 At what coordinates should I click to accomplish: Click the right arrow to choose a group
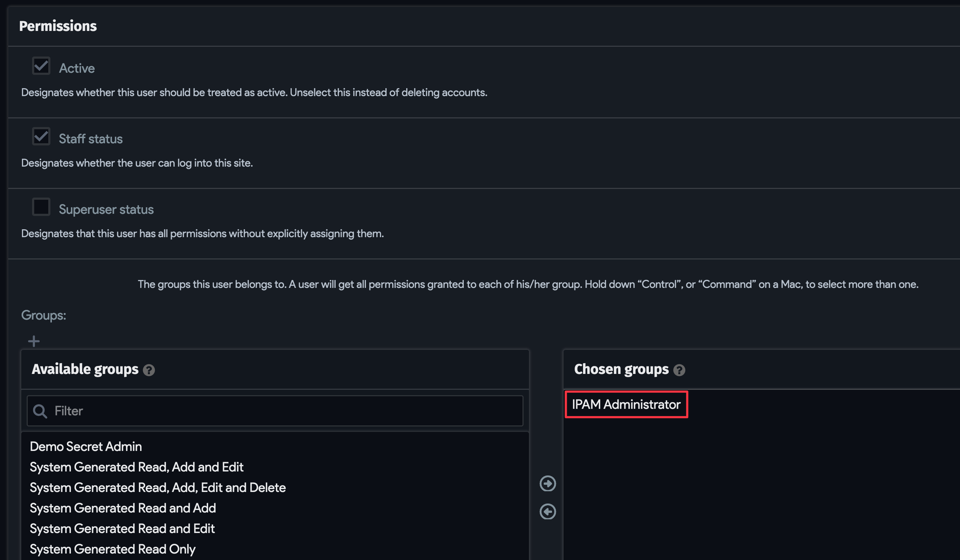(x=547, y=483)
